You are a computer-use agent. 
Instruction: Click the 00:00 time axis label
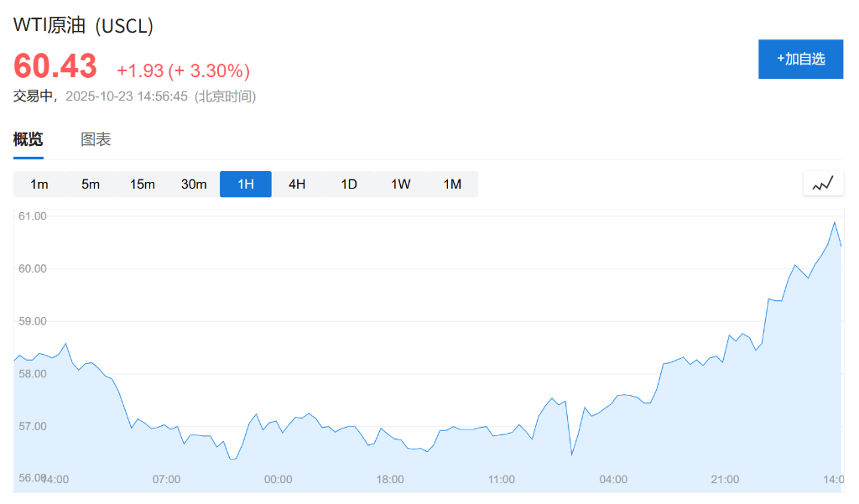[x=279, y=480]
